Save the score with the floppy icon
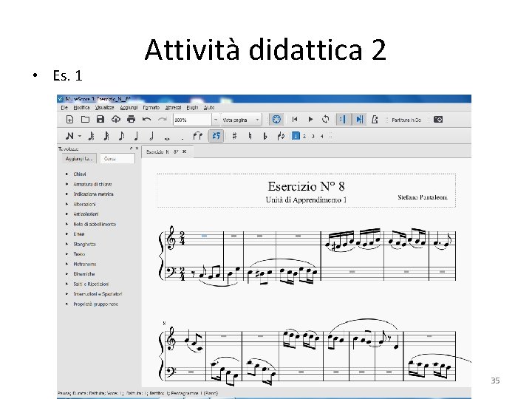The width and height of the screenshot is (532, 399). [x=100, y=120]
